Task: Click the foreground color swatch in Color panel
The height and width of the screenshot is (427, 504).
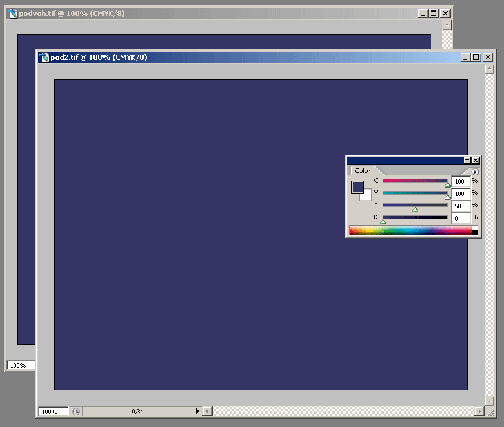Action: tap(358, 187)
